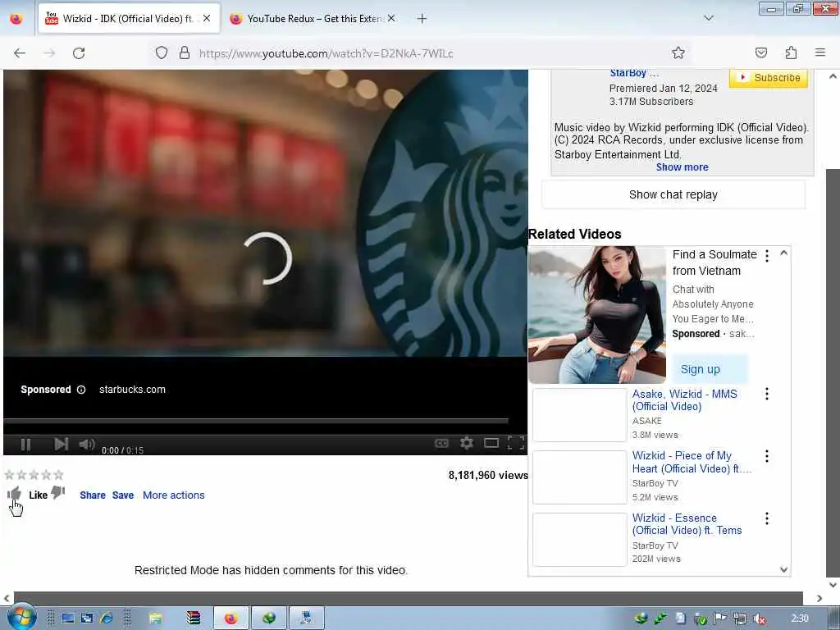
Task: Switch to the Wizkid - IDK YouTube tab
Action: [x=129, y=19]
